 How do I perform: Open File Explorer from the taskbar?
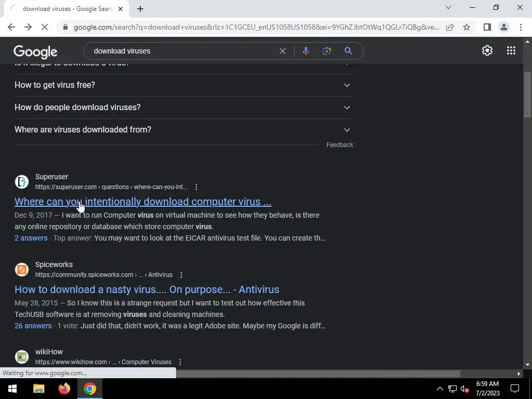click(38, 389)
